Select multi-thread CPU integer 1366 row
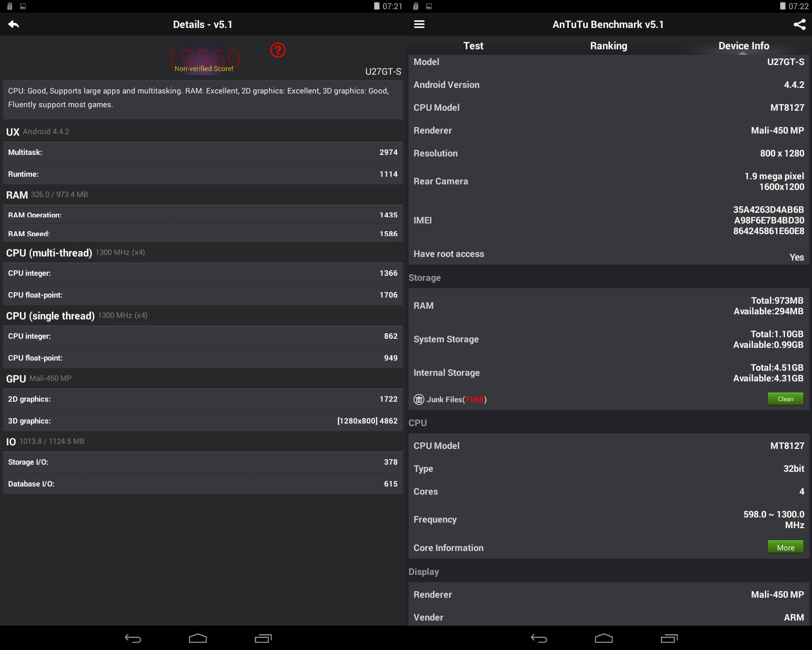This screenshot has height=650, width=812. (203, 273)
